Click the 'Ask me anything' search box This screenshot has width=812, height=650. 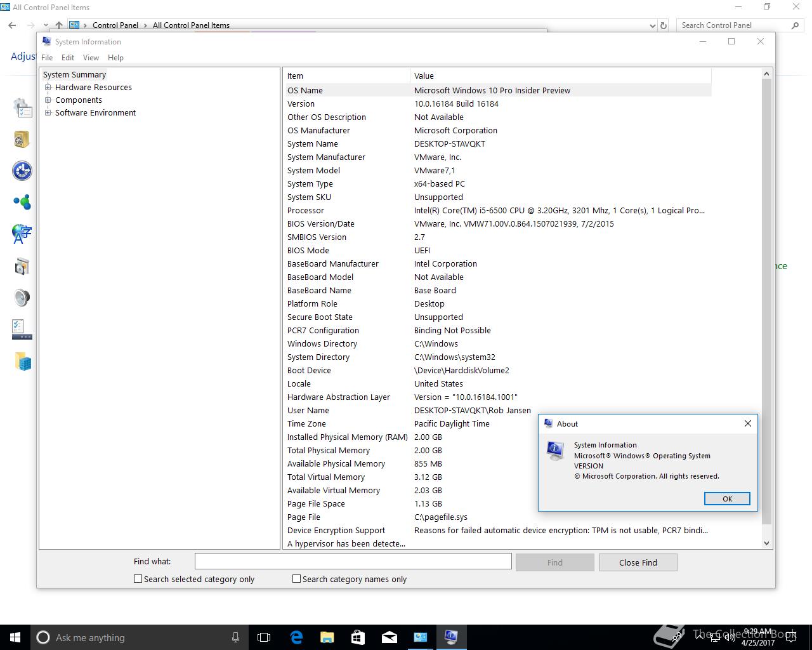click(x=138, y=637)
